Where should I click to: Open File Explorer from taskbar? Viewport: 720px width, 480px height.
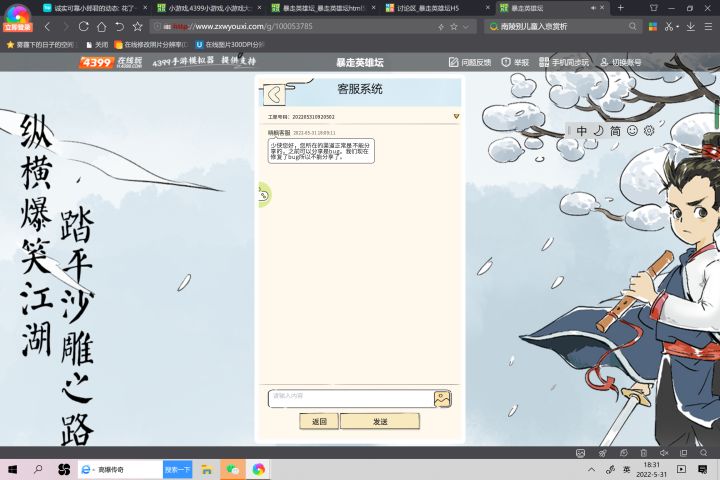tap(207, 469)
